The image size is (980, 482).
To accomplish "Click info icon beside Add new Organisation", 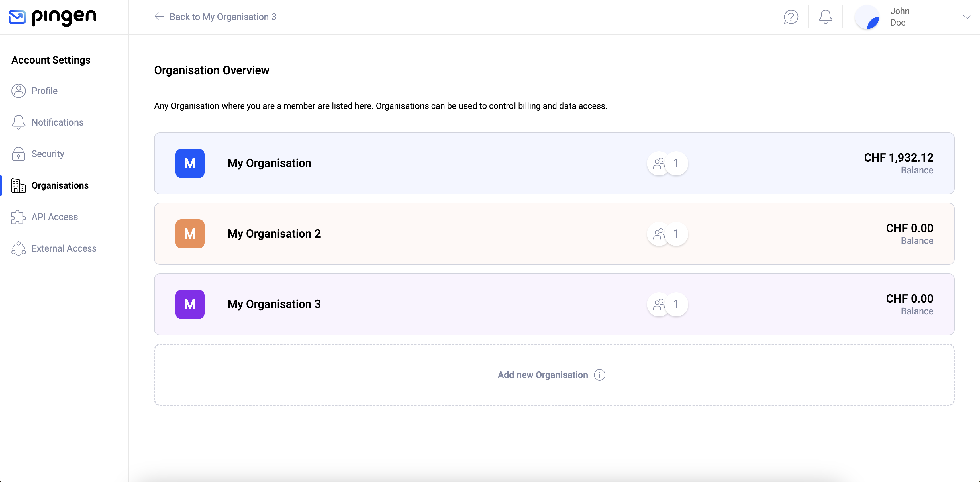I will [x=599, y=375].
